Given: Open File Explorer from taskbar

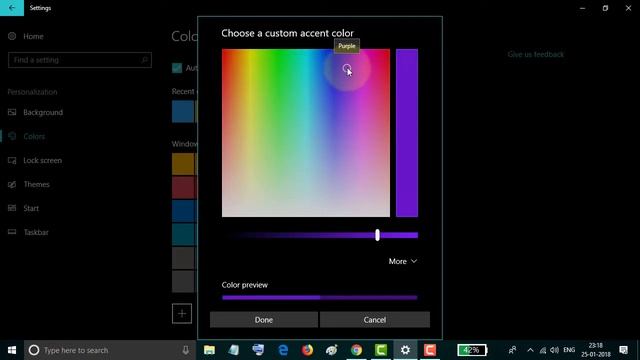Looking at the screenshot, I should coord(209,350).
